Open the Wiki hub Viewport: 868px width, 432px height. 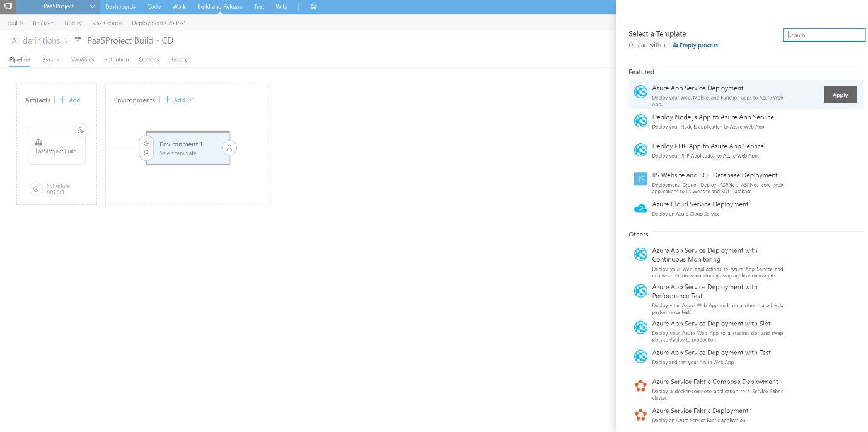tap(281, 7)
